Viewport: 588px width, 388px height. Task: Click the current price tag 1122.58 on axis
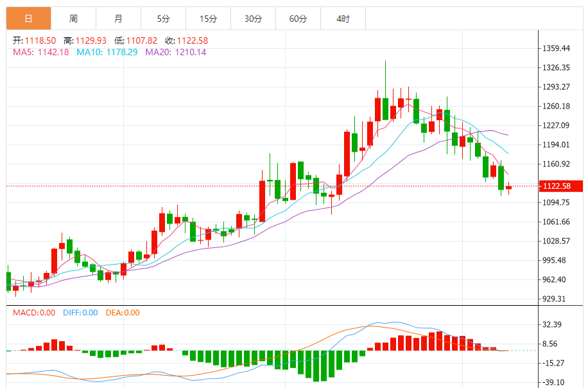[556, 186]
